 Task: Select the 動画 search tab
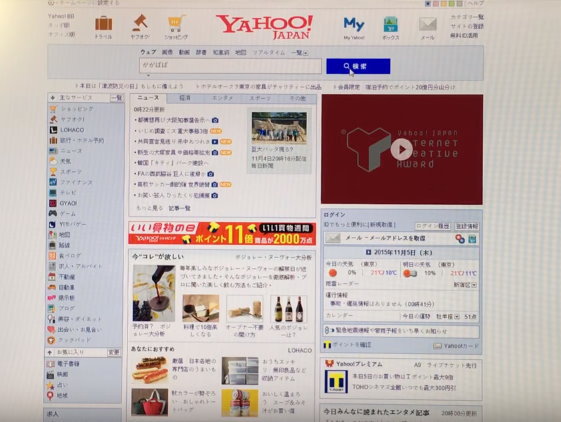[184, 52]
